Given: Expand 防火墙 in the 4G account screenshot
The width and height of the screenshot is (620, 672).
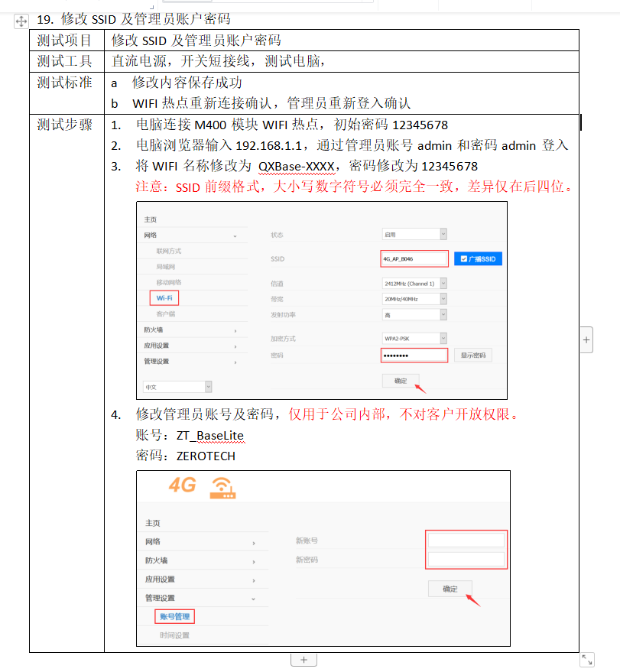Looking at the screenshot, I should 254,561.
